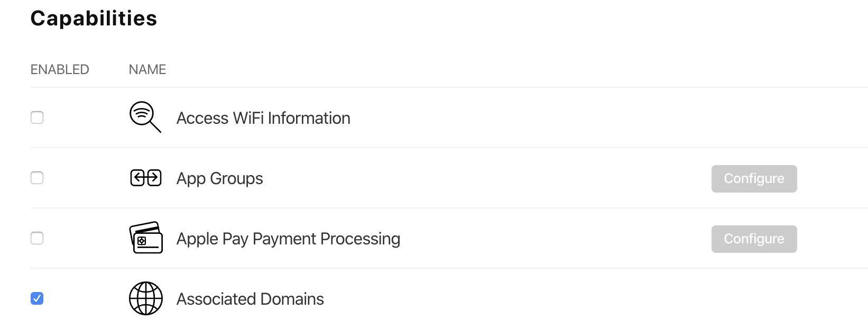This screenshot has height=328, width=868.
Task: Check the Apple Pay Payment Processing box
Action: tap(37, 238)
